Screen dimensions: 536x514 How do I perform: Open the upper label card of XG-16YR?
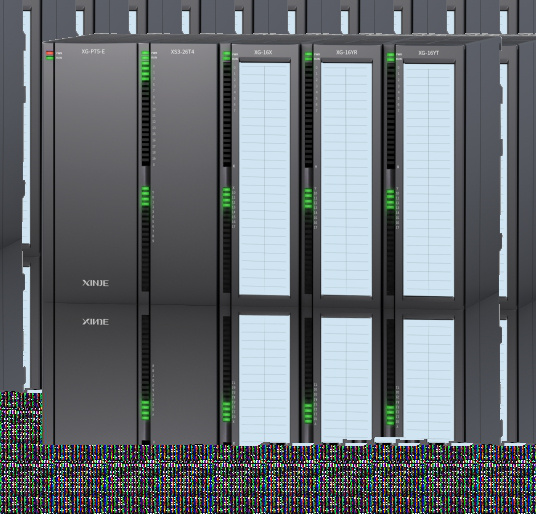[x=347, y=179]
